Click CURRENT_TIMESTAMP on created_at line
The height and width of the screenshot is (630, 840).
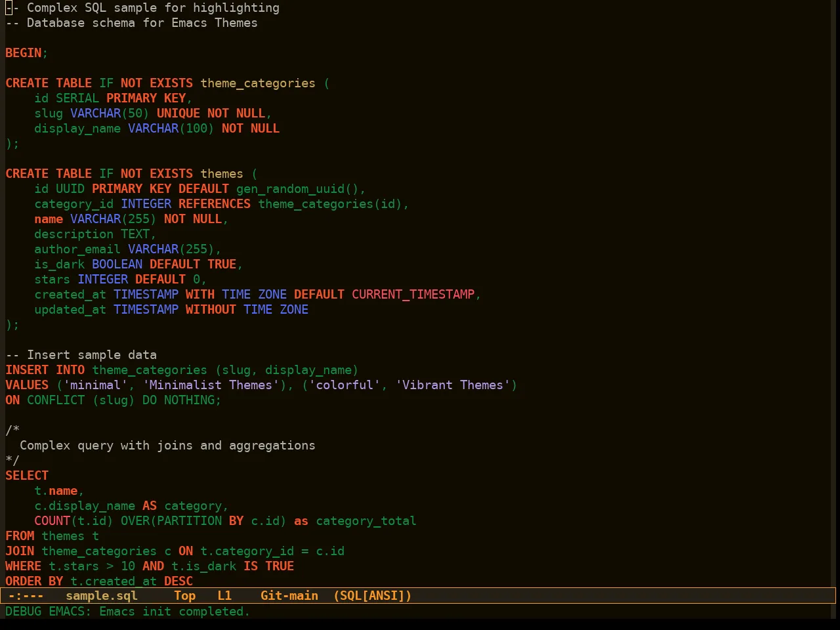[x=413, y=295]
